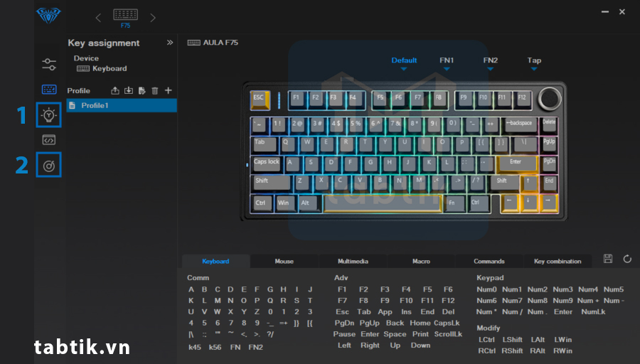The height and width of the screenshot is (364, 640).
Task: Select the ESC key on keyboard image
Action: pos(260,100)
